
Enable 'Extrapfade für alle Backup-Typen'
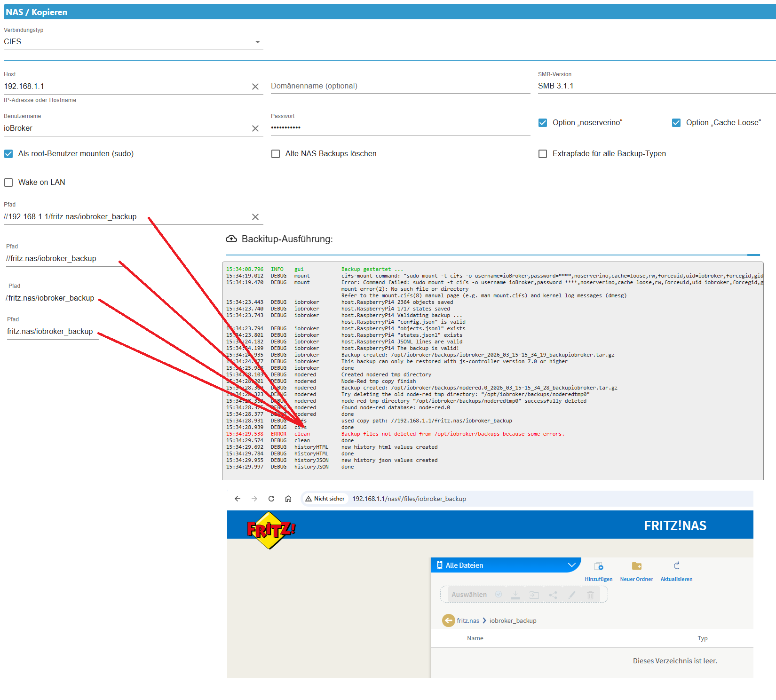point(543,154)
